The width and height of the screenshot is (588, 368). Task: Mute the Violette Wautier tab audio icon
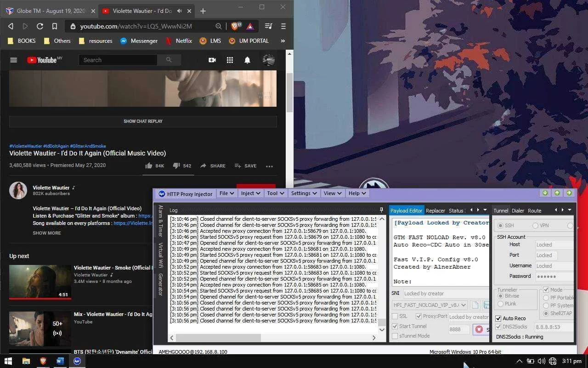[179, 11]
